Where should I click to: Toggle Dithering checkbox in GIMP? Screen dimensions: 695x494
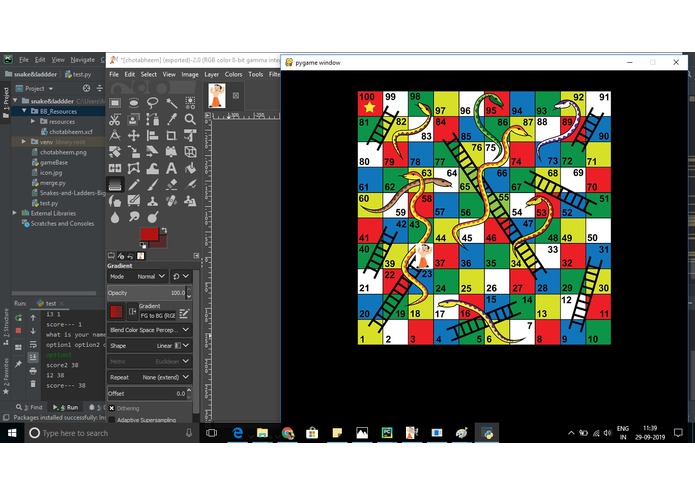point(112,408)
